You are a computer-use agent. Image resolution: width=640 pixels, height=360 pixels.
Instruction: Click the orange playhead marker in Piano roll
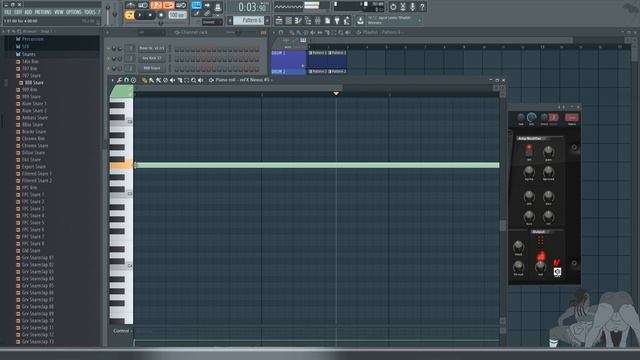tap(336, 93)
